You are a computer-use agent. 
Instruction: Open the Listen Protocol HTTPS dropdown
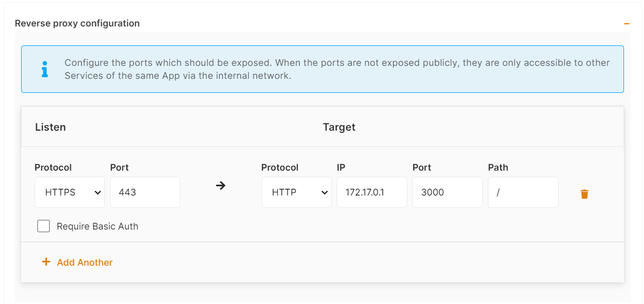coord(69,192)
